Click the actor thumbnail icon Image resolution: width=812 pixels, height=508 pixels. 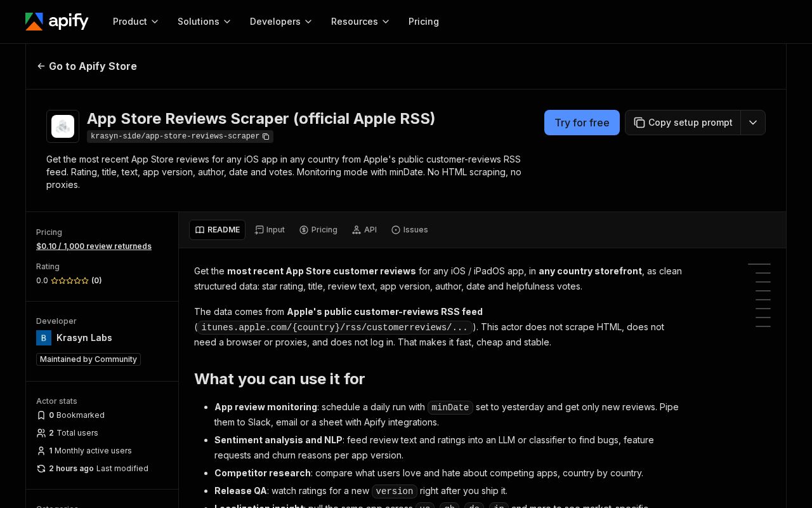(63, 126)
